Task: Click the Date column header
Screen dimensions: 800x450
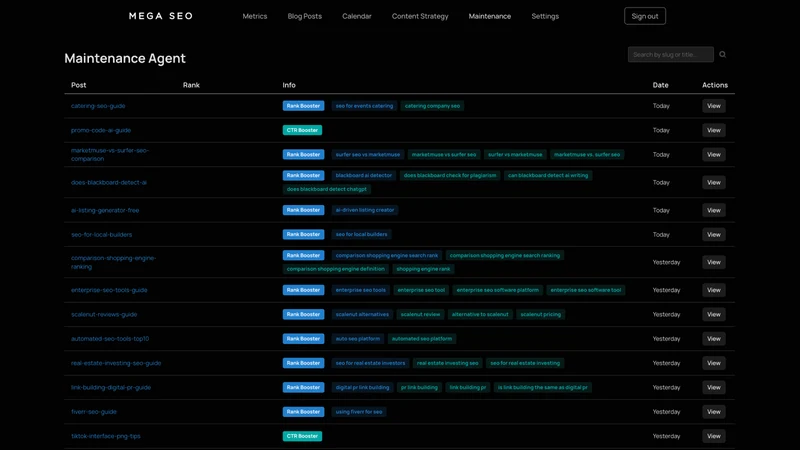Action: pos(660,85)
